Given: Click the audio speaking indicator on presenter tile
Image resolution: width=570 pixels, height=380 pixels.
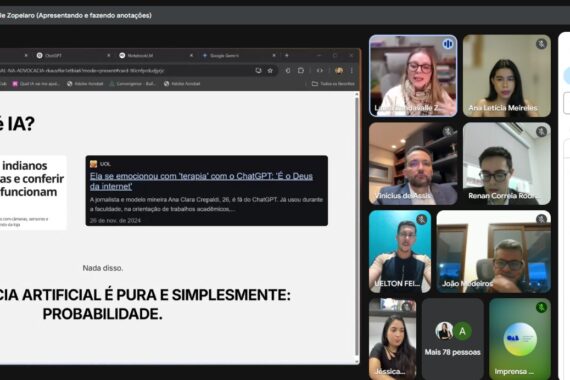Looking at the screenshot, I should pyautogui.click(x=448, y=44).
